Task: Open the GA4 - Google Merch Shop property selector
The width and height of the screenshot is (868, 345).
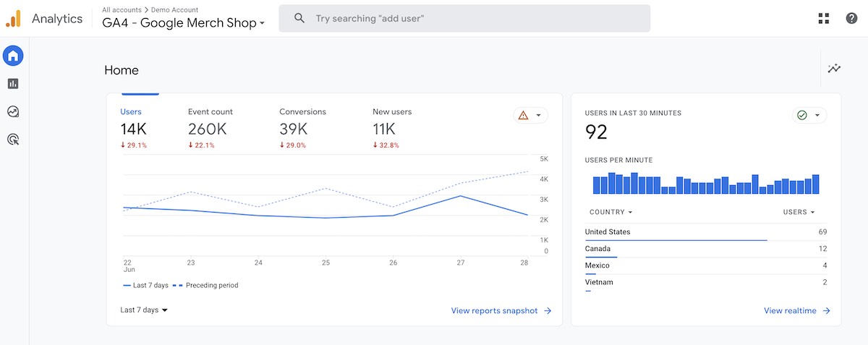Action: (x=184, y=23)
